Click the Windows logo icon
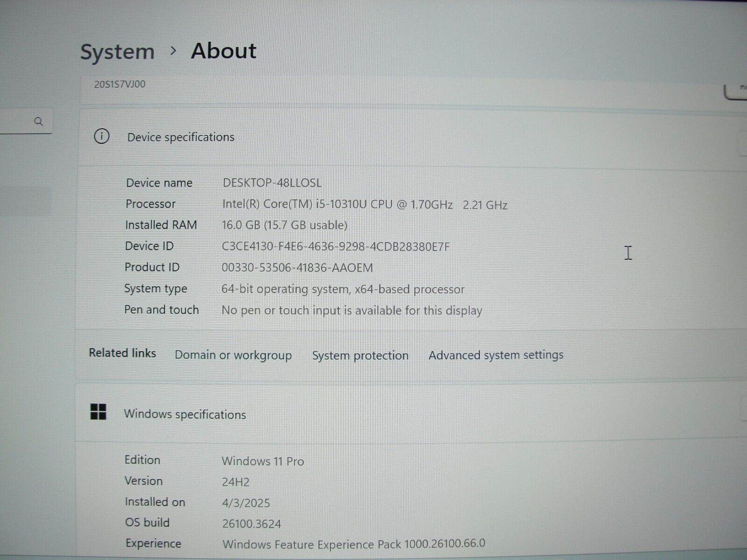This screenshot has width=747, height=560. (98, 412)
